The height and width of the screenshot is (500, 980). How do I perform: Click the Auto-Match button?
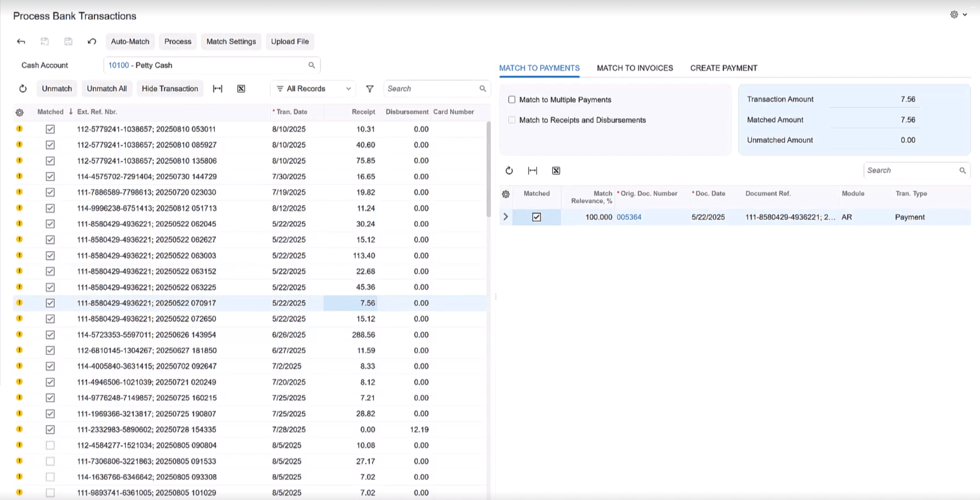coord(130,41)
